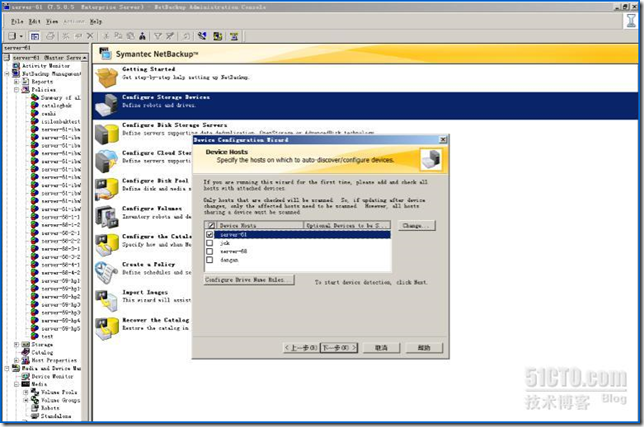Click the Configure Cloud Storage icon
This screenshot has height=427, width=644.
click(x=106, y=161)
